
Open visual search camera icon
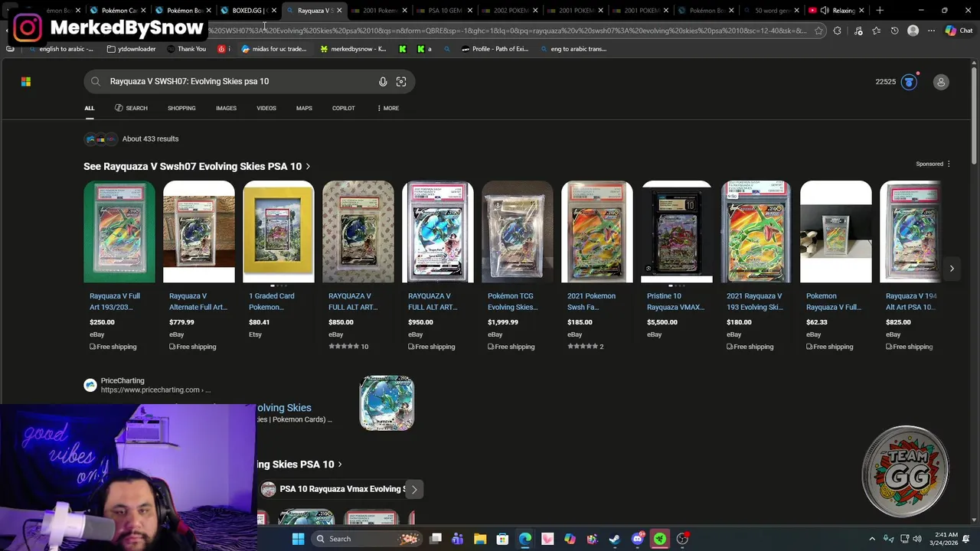[x=401, y=82]
